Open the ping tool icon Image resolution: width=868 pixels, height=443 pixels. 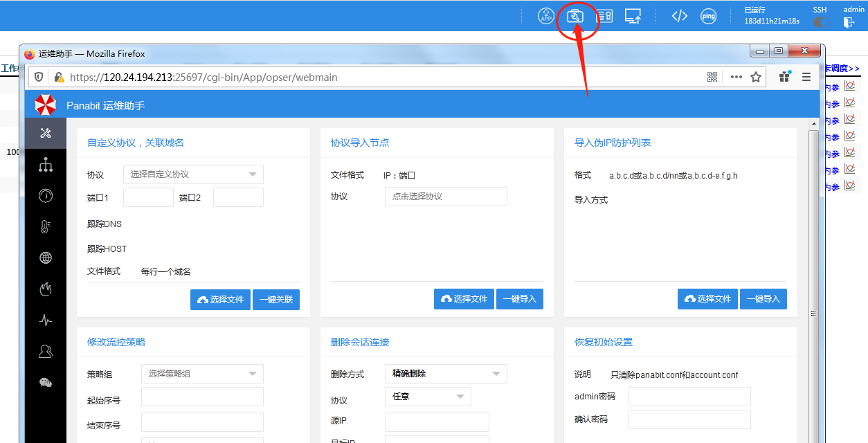tap(708, 17)
